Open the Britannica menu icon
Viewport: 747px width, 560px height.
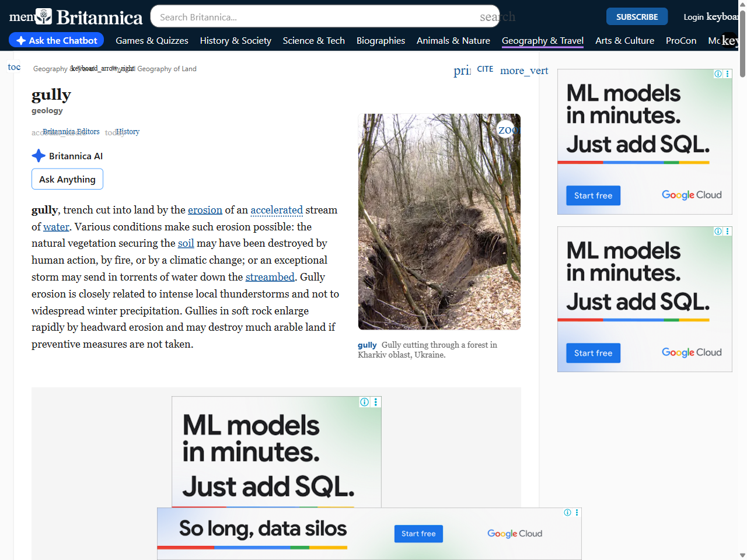[21, 17]
